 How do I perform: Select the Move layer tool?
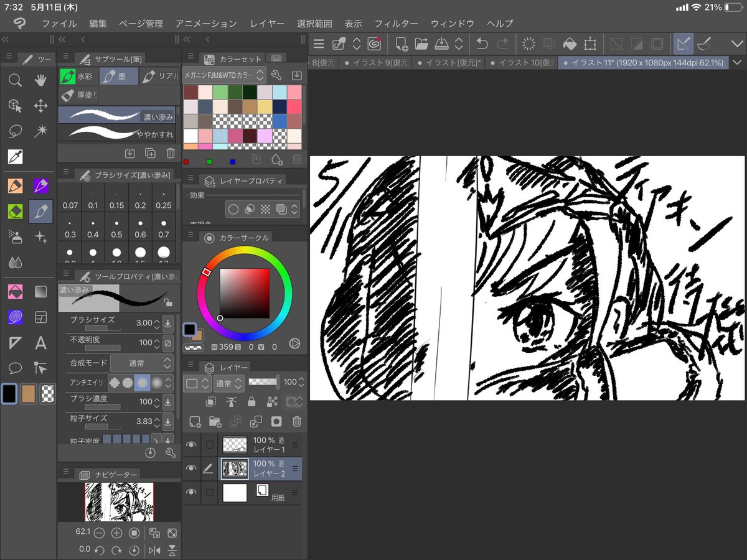click(x=40, y=106)
